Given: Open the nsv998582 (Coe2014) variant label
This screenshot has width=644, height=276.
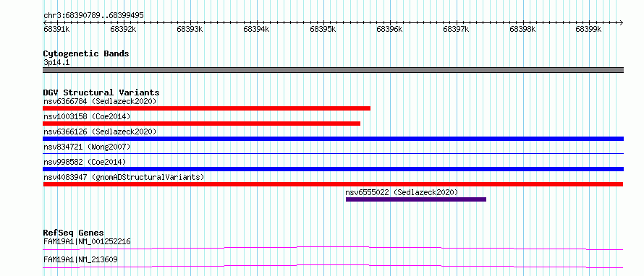Looking at the screenshot, I should tap(85, 162).
